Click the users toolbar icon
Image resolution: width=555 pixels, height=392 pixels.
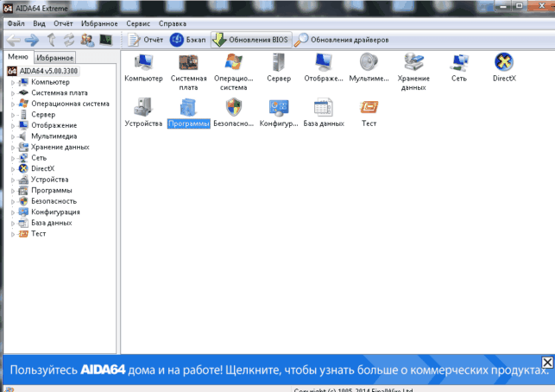point(87,40)
